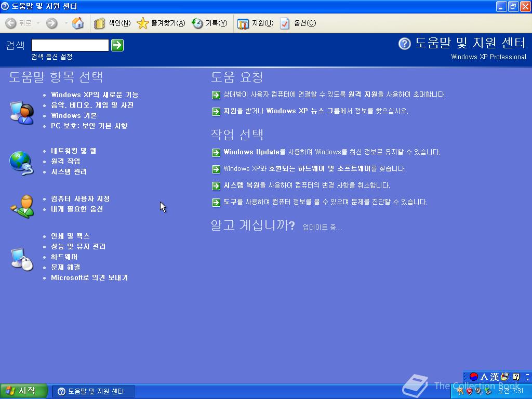The height and width of the screenshot is (399, 532).
Task: Open Options (옵션) toolbar button
Action: [x=298, y=23]
